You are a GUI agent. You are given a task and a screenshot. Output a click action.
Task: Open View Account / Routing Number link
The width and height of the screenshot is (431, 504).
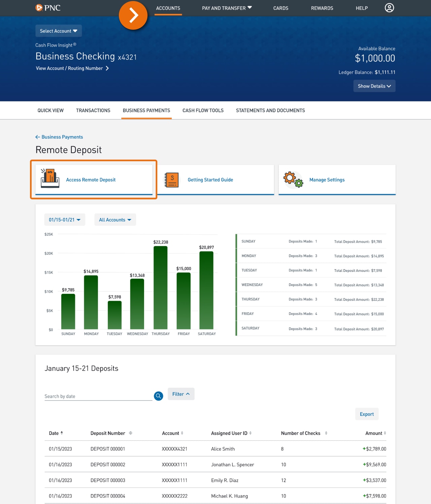click(69, 68)
